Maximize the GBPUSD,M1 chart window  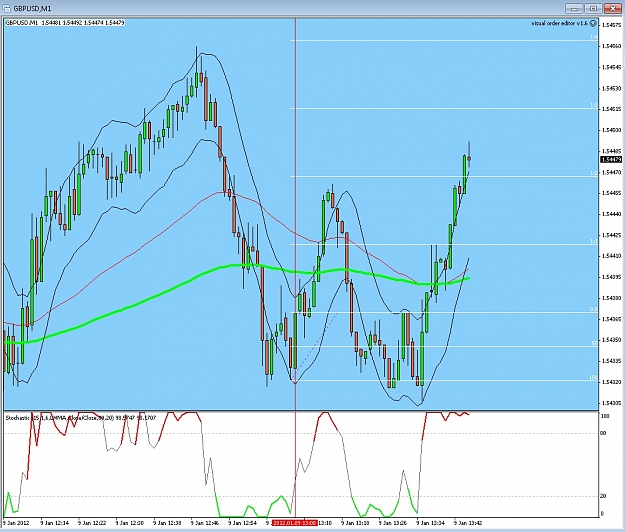tap(594, 8)
